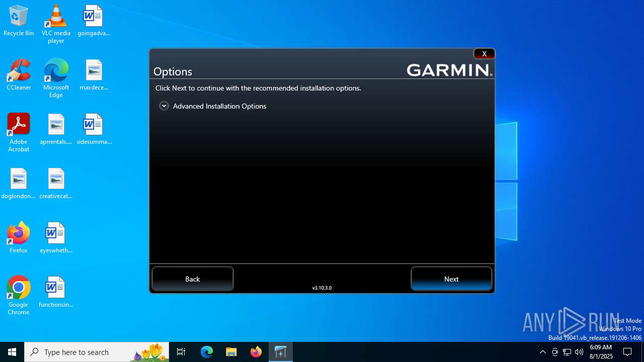Close the Garmin installer window
Screen dimensions: 644x362
[484, 54]
